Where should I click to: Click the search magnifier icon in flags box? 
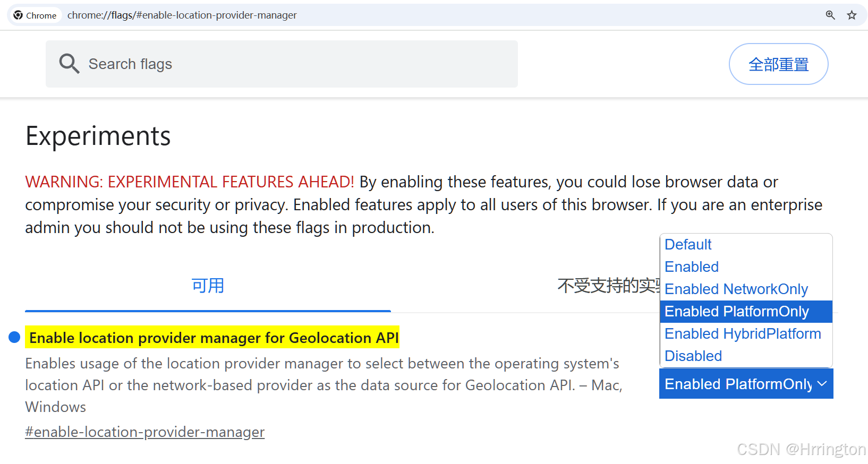coord(69,64)
